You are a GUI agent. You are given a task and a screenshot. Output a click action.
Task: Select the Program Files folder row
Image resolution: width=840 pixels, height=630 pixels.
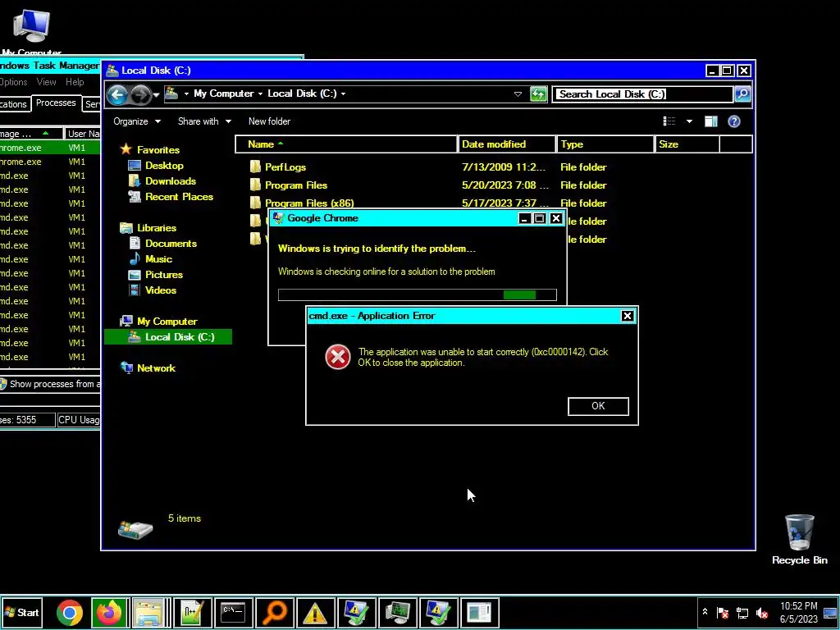[428, 185]
